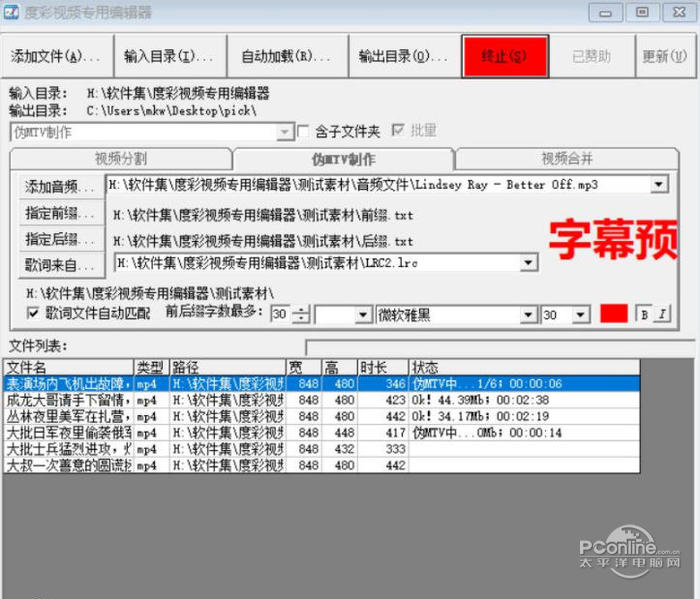Viewport: 700px width, 599px height.
Task: Click the 更新(U) update button
Action: 665,56
